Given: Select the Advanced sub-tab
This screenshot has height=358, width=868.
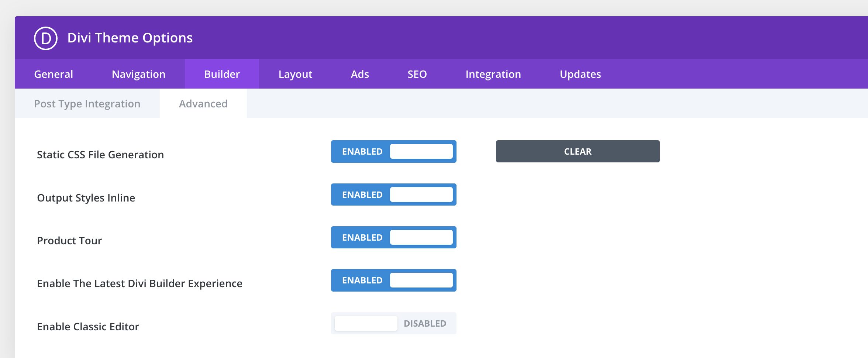Looking at the screenshot, I should pyautogui.click(x=203, y=104).
